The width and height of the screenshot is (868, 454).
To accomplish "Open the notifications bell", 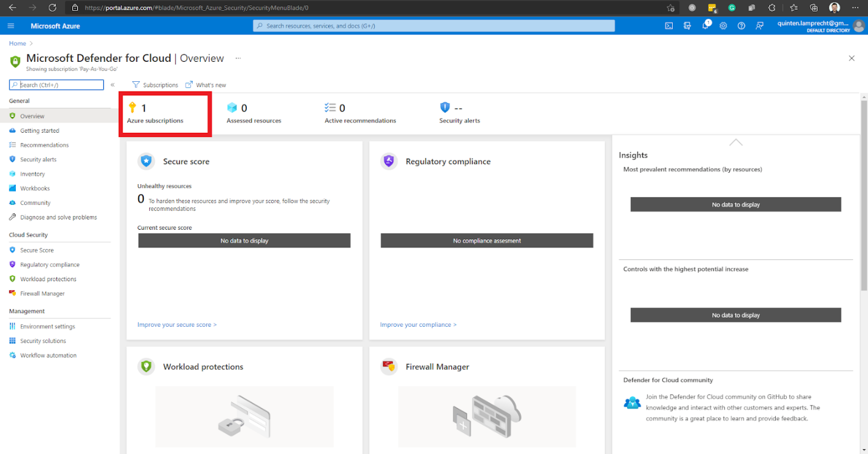I will click(705, 26).
